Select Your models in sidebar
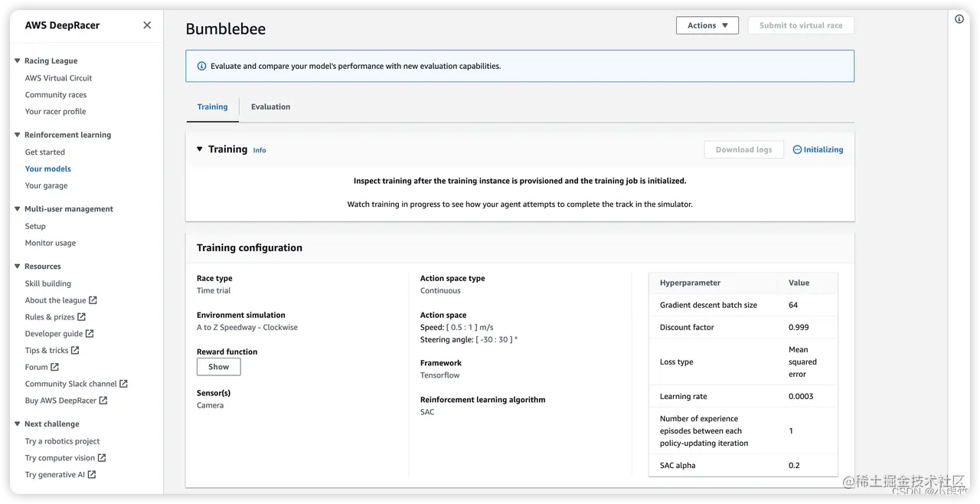The height and width of the screenshot is (504, 980). tap(47, 169)
